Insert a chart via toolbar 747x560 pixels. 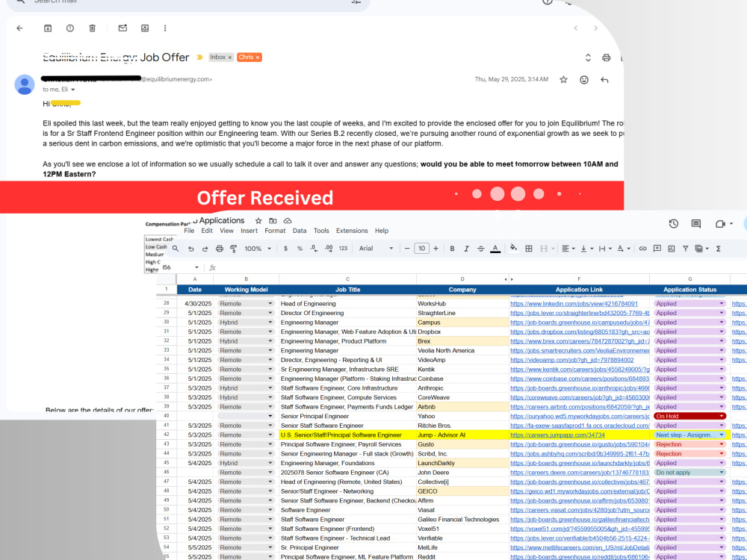[672, 249]
